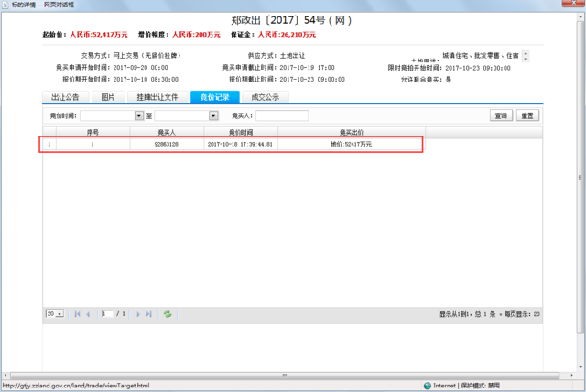Go to first page of bid records
Screen dimensions: 586x392
click(x=77, y=314)
